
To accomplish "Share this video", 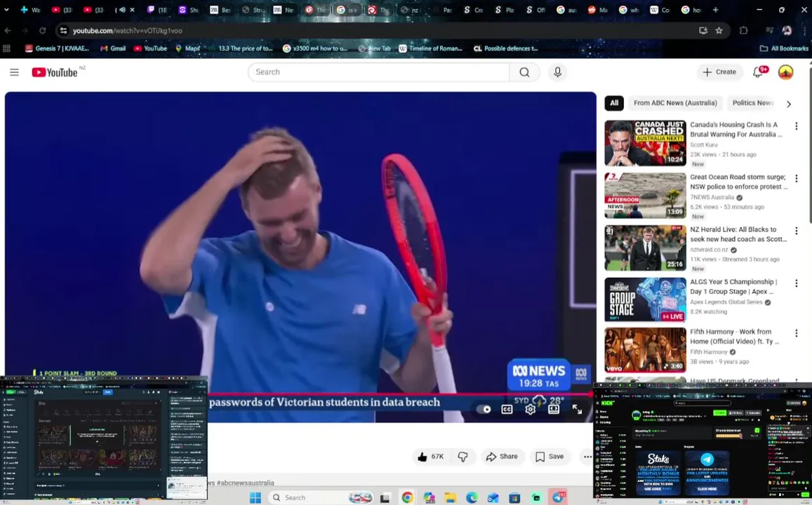I will click(x=502, y=457).
